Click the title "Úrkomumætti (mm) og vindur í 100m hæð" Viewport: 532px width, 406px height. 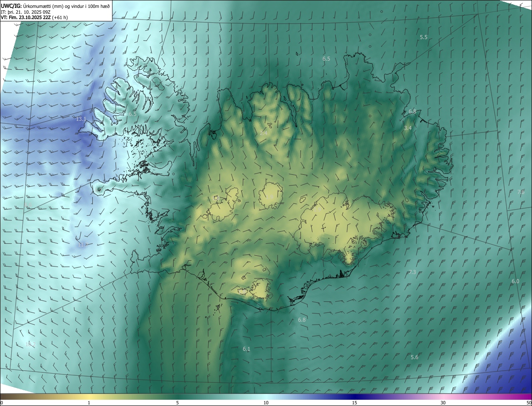pyautogui.click(x=66, y=6)
